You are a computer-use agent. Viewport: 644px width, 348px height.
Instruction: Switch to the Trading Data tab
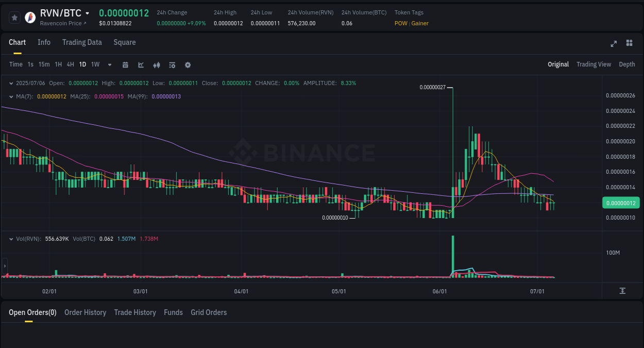point(82,42)
